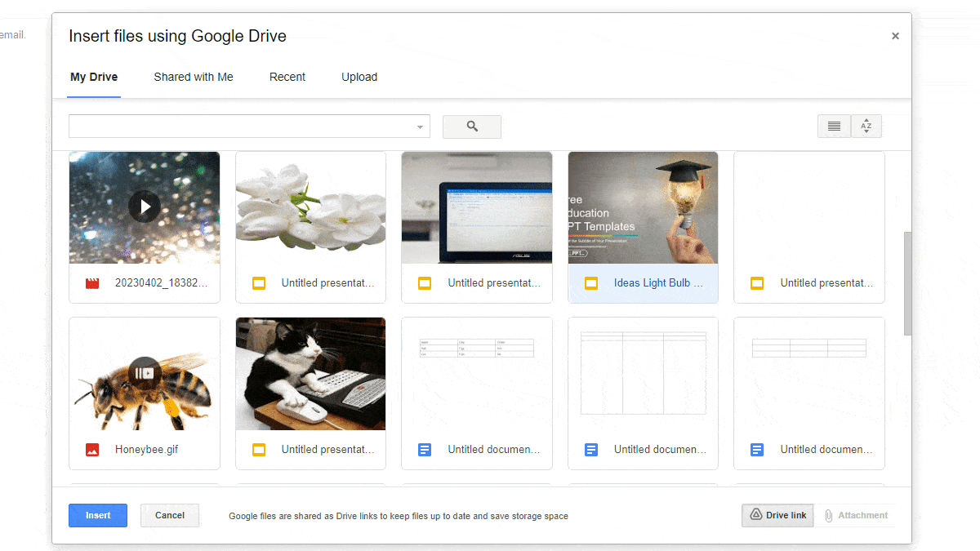Image resolution: width=980 pixels, height=551 pixels.
Task: Switch sharing to Attachment mode
Action: [857, 515]
